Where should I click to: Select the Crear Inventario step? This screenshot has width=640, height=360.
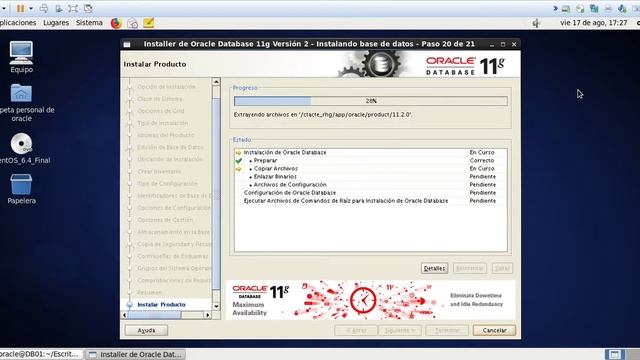tap(159, 171)
